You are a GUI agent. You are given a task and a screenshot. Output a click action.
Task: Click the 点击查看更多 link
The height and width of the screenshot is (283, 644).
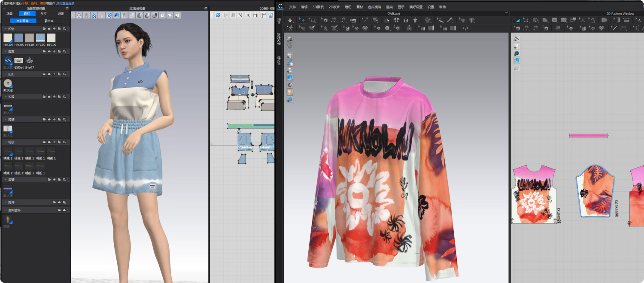point(65,3)
